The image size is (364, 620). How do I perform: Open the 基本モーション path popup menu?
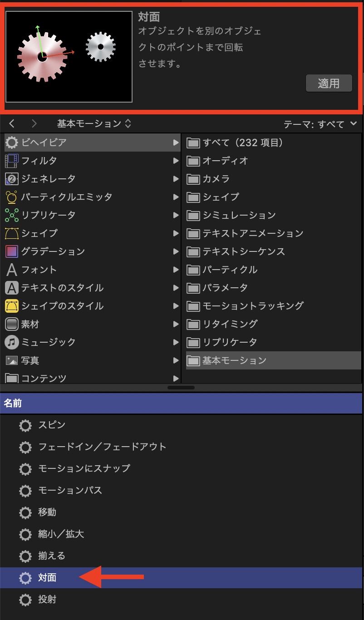coord(94,123)
